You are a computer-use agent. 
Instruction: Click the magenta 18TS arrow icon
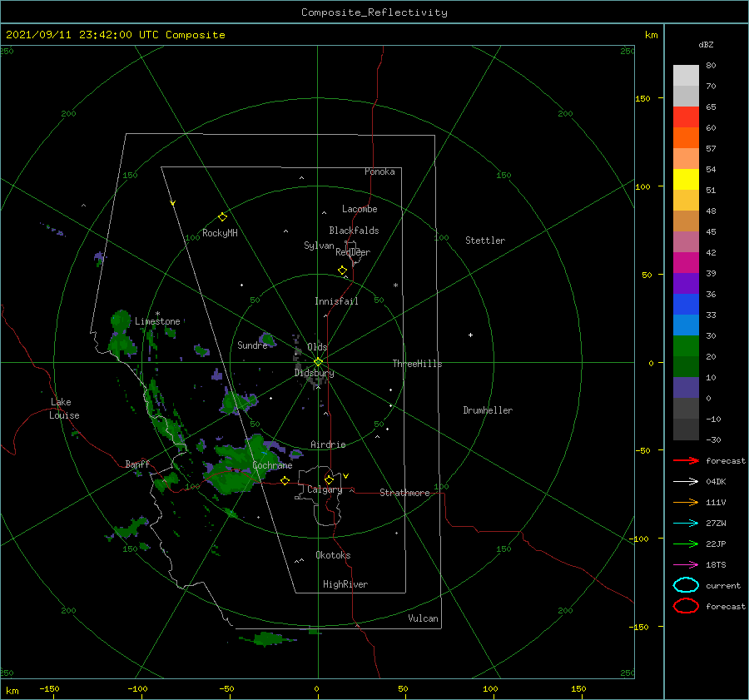click(686, 565)
